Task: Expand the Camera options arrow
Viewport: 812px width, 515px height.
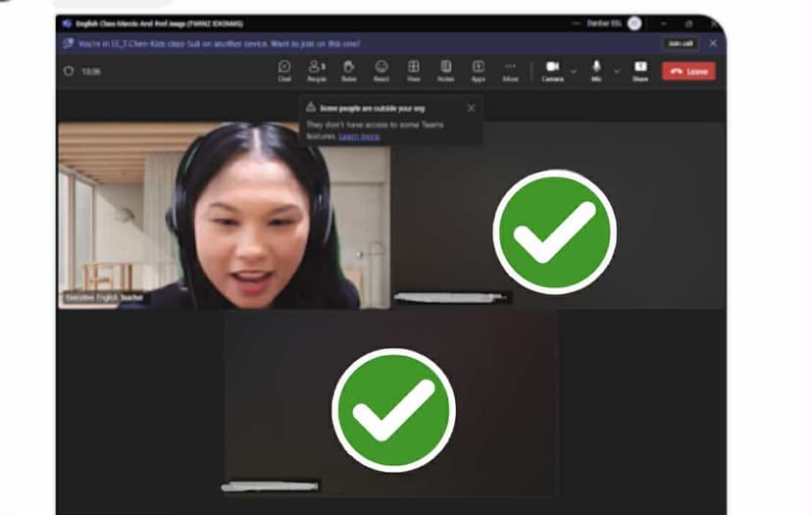Action: [574, 71]
